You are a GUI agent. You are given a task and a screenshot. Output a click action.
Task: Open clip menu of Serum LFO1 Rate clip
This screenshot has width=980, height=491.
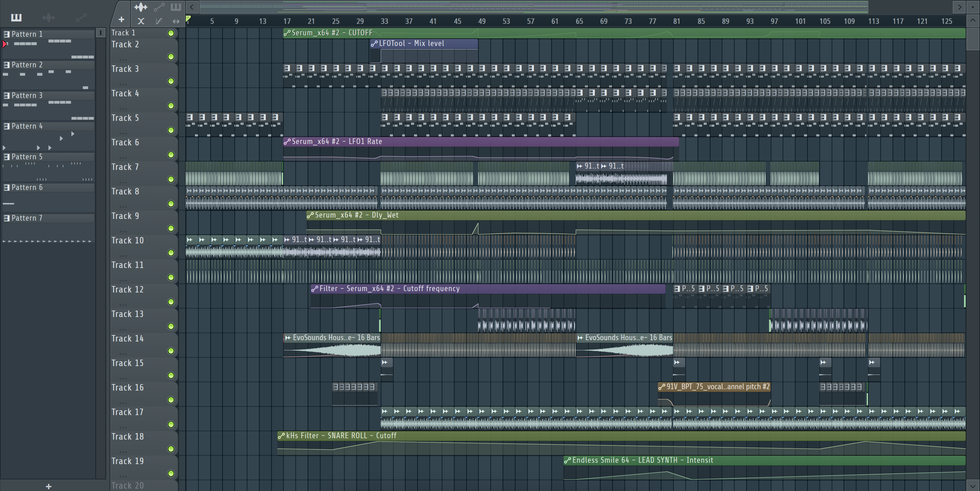(287, 142)
